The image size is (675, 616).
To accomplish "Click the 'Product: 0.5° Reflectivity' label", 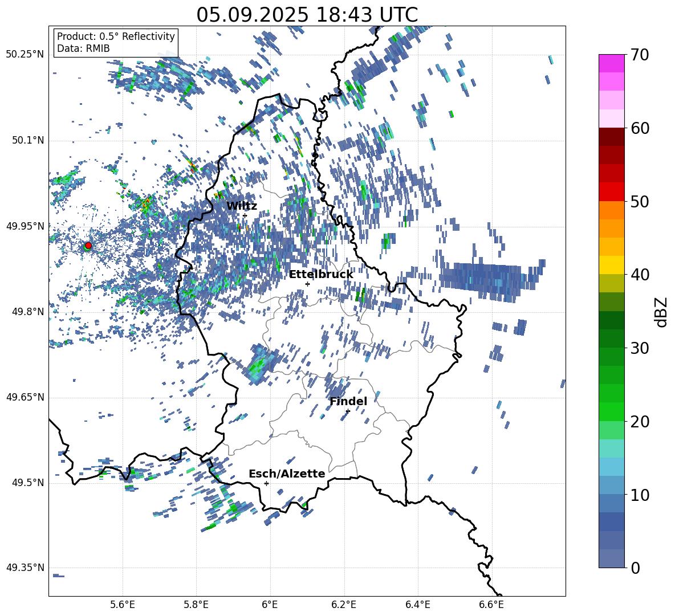I will [116, 36].
